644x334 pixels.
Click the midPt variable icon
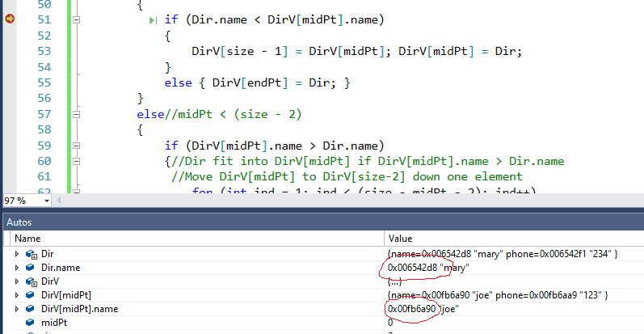[32, 322]
